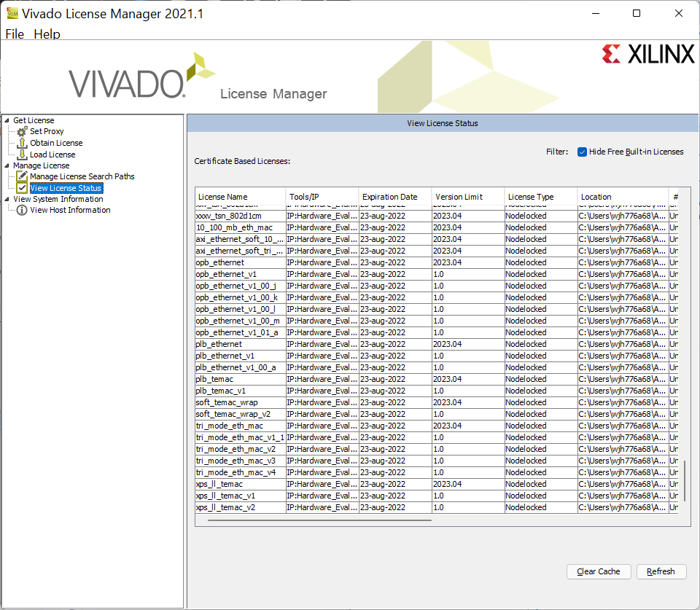Screen dimensions: 700x610
Task: Click the Manage License Search Paths pencil icon
Action: click(x=22, y=176)
